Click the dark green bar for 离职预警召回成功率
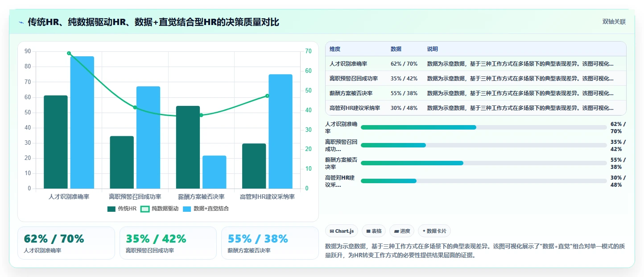This screenshot has width=644, height=277. 122,162
